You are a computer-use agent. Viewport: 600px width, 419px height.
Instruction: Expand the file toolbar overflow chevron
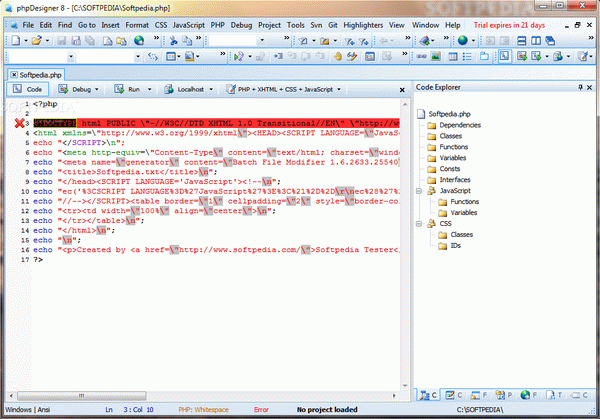pos(156,38)
